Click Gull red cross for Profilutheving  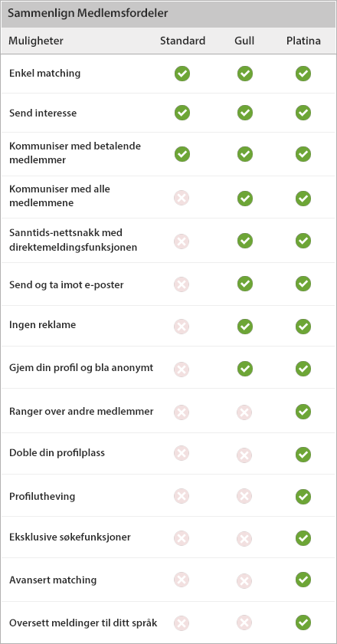(x=244, y=496)
